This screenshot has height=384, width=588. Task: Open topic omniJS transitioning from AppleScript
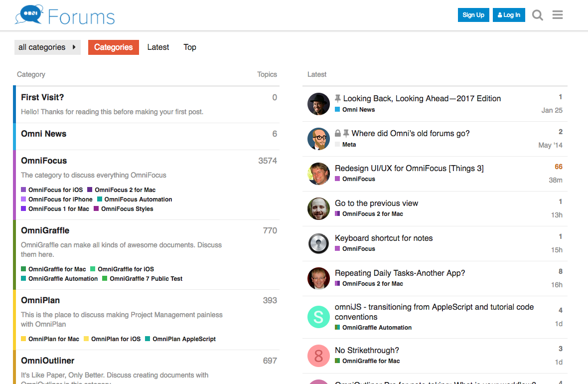434,312
